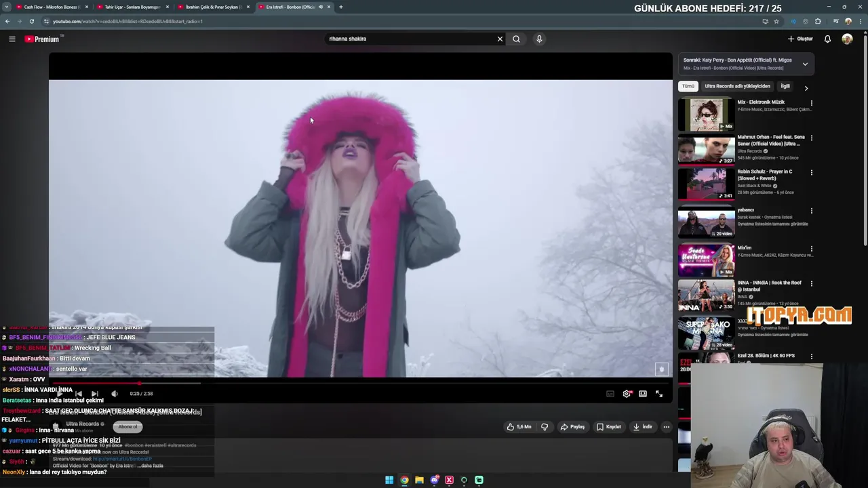Screen dimensions: 868x488
Task: Open Discord from the taskbar
Action: tap(434, 480)
